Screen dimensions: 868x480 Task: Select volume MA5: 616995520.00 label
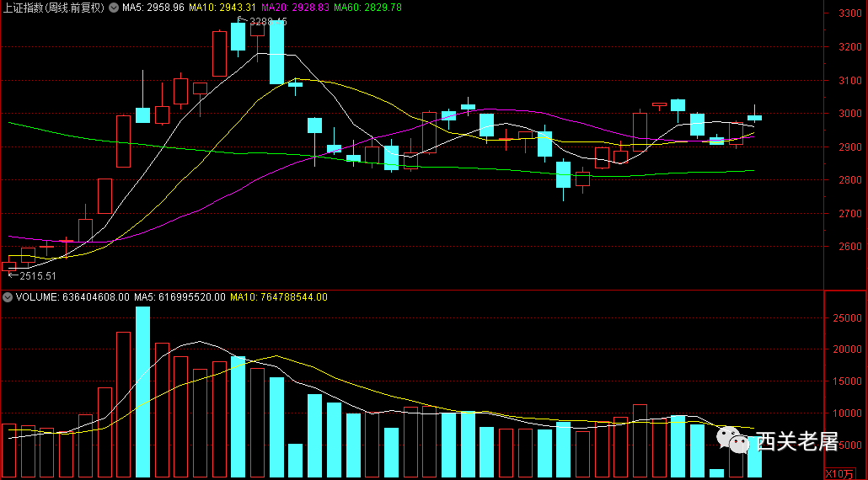pyautogui.click(x=179, y=297)
